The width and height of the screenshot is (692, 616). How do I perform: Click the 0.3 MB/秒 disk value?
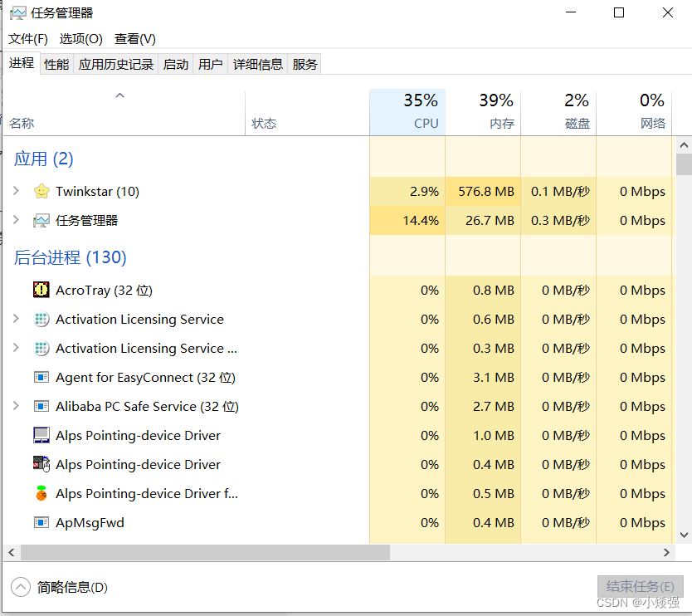(x=560, y=220)
